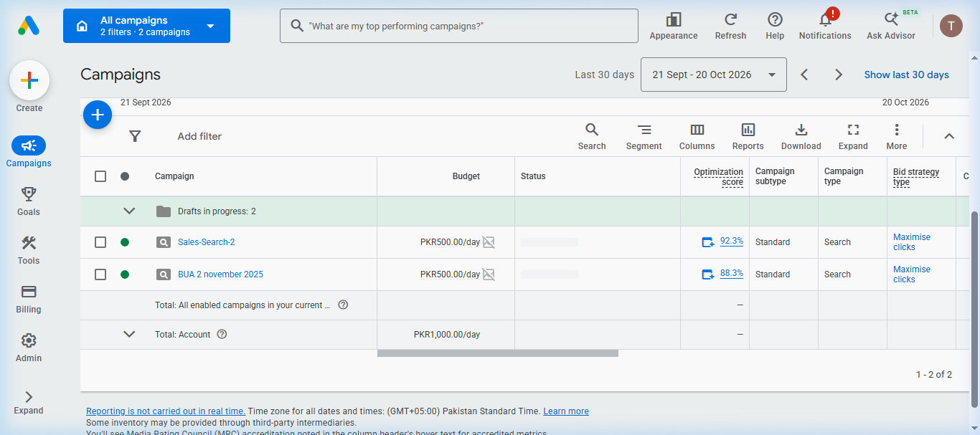Modify table Columns
980x435 pixels.
point(697,136)
